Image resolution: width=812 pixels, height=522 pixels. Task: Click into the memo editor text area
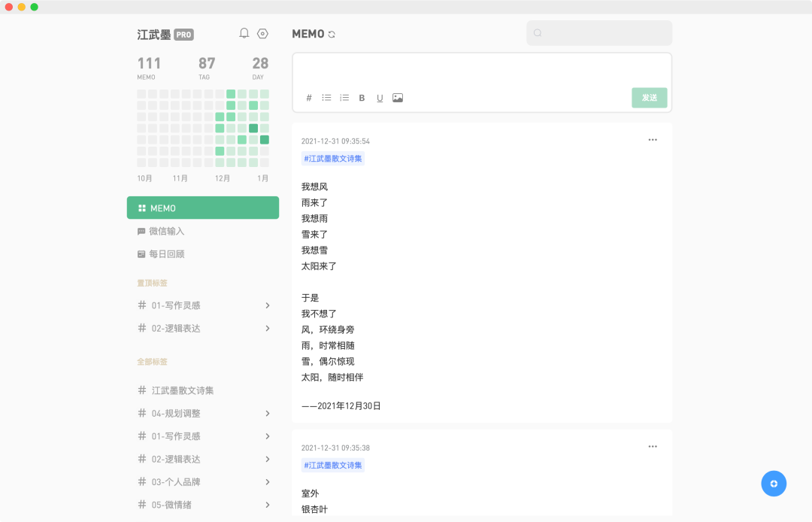pos(482,71)
